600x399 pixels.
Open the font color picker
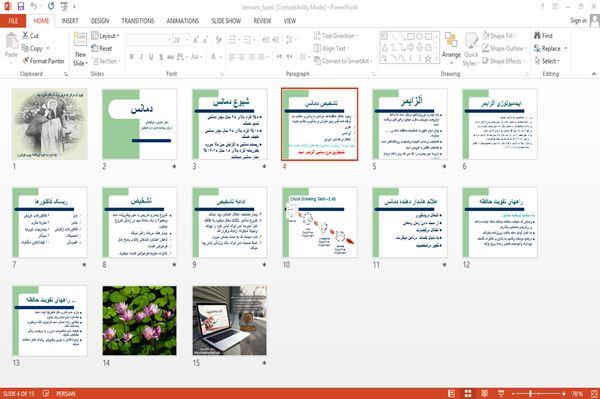coord(215,57)
